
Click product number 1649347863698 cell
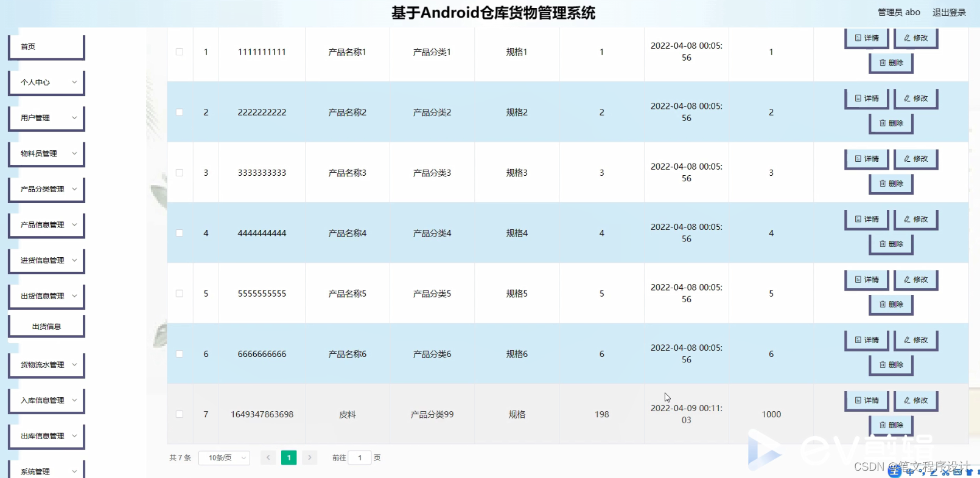click(x=262, y=414)
